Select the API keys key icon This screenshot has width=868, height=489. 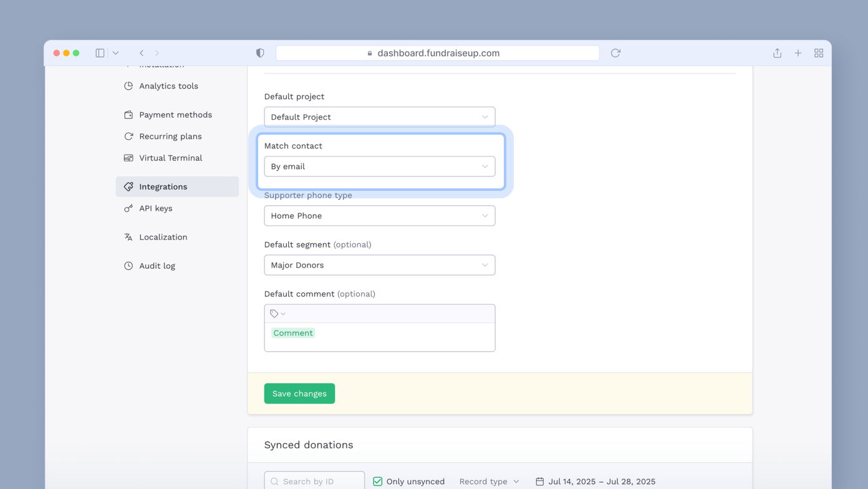click(x=129, y=208)
